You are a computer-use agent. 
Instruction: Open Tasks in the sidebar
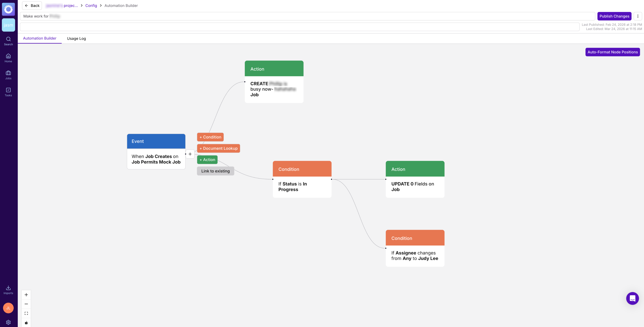pyautogui.click(x=8, y=92)
